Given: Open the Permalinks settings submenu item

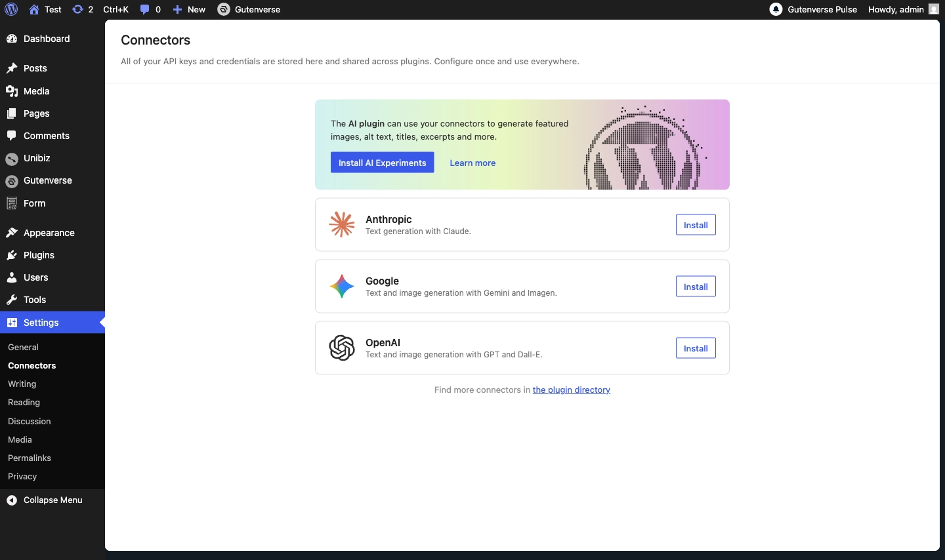Looking at the screenshot, I should tap(30, 458).
